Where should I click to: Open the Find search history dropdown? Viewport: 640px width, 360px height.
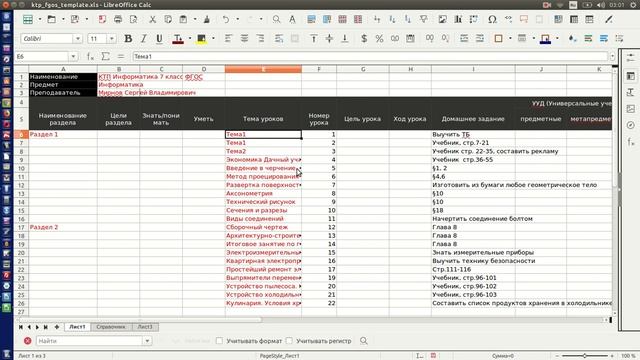click(147, 341)
